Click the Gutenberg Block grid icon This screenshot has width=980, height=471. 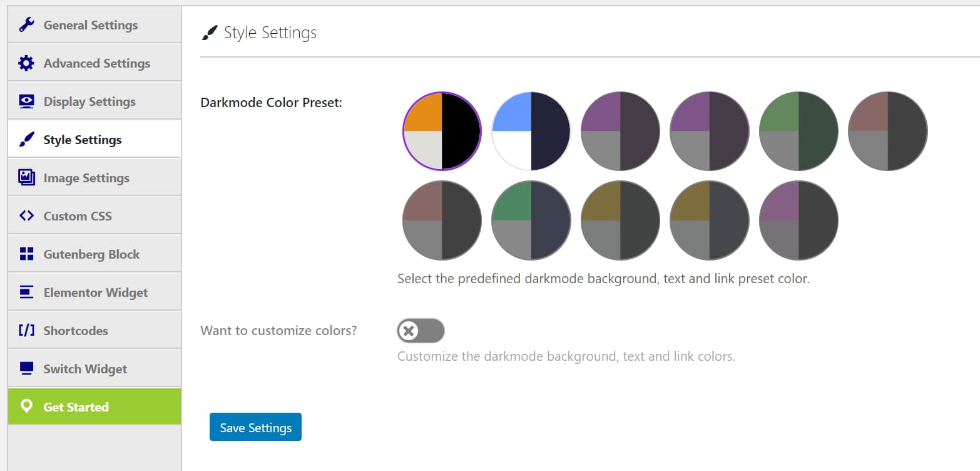point(26,254)
